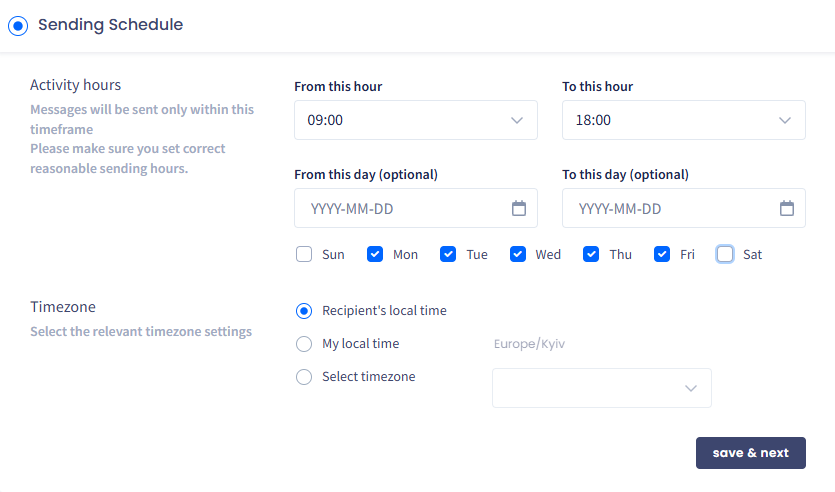The width and height of the screenshot is (835, 492).
Task: Click the save & next button
Action: 750,453
